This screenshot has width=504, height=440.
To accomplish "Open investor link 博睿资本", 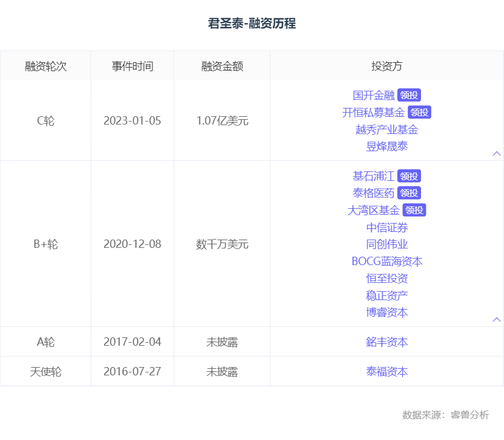I will (387, 313).
